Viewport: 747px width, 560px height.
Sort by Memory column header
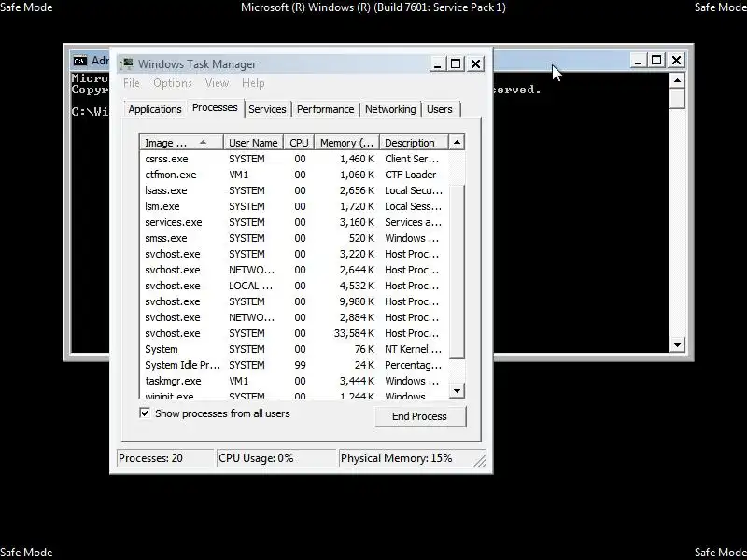(x=346, y=143)
